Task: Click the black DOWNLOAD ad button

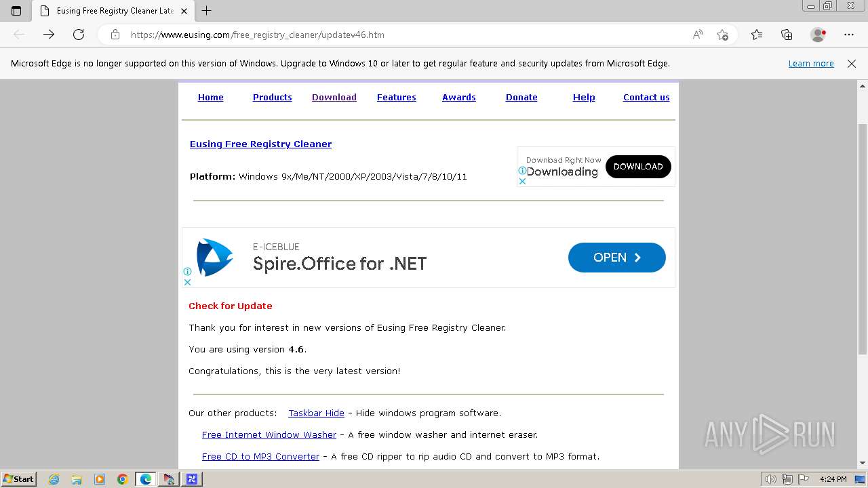Action: point(638,167)
